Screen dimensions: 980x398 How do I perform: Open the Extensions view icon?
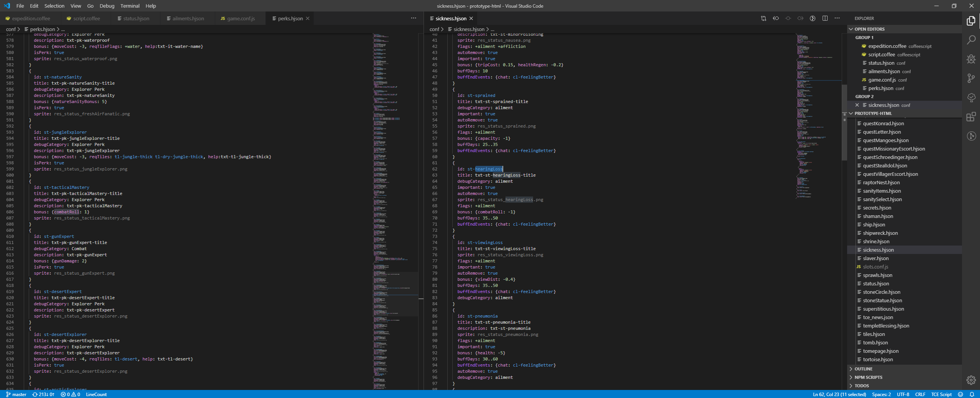971,117
